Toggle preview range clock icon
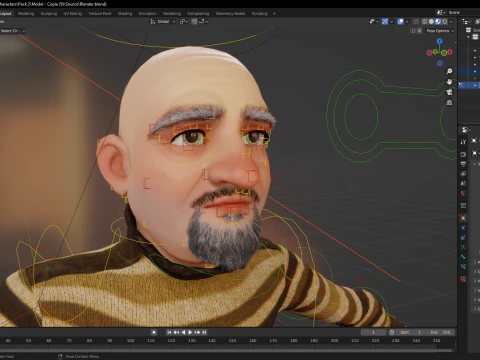Image resolution: width=480 pixels, height=360 pixels. (392, 332)
